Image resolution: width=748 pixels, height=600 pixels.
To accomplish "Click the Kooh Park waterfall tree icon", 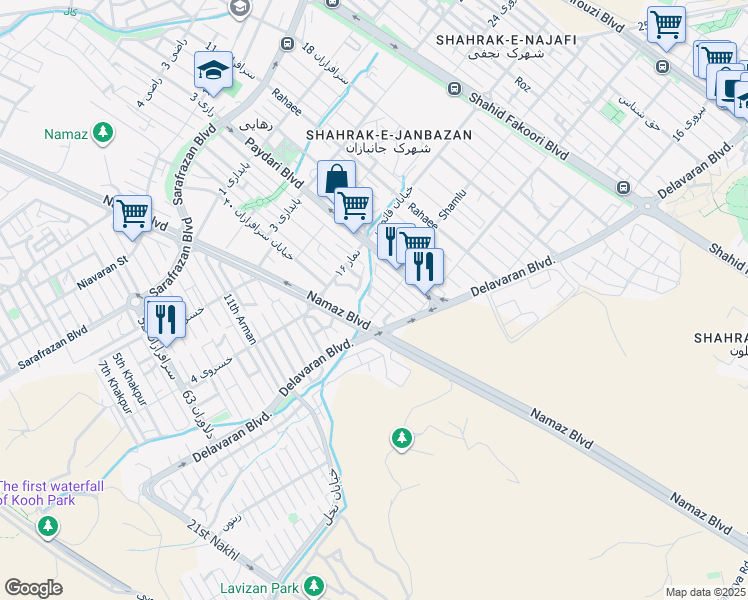I will point(47,528).
